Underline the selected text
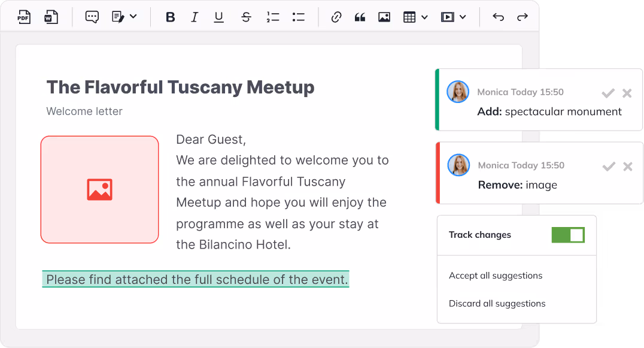The width and height of the screenshot is (644, 348). coord(219,17)
